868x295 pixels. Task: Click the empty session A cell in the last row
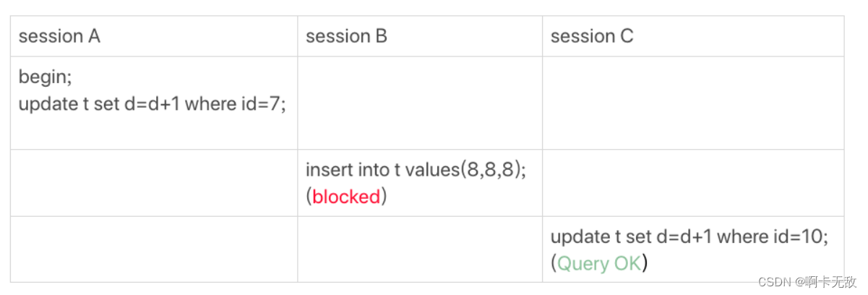click(x=154, y=249)
